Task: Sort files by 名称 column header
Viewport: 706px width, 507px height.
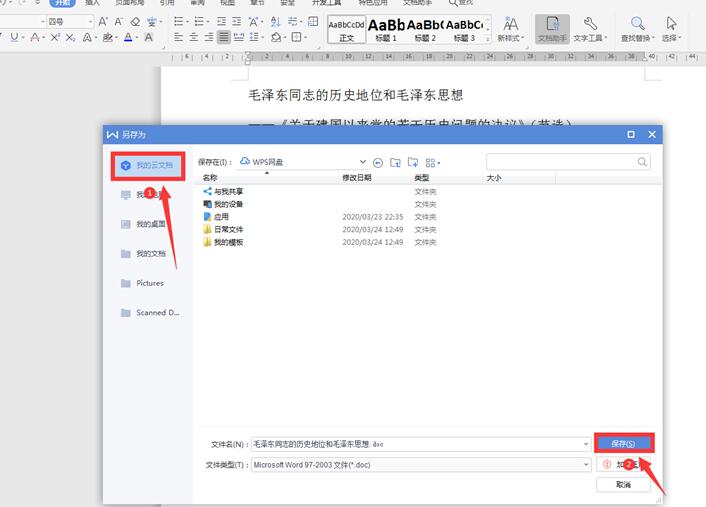Action: (x=210, y=177)
